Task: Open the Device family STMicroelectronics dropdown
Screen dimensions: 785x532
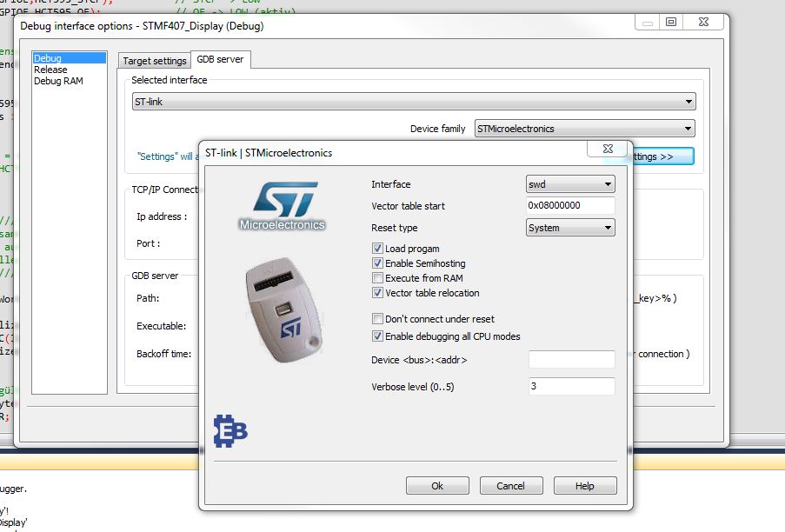Action: click(584, 129)
